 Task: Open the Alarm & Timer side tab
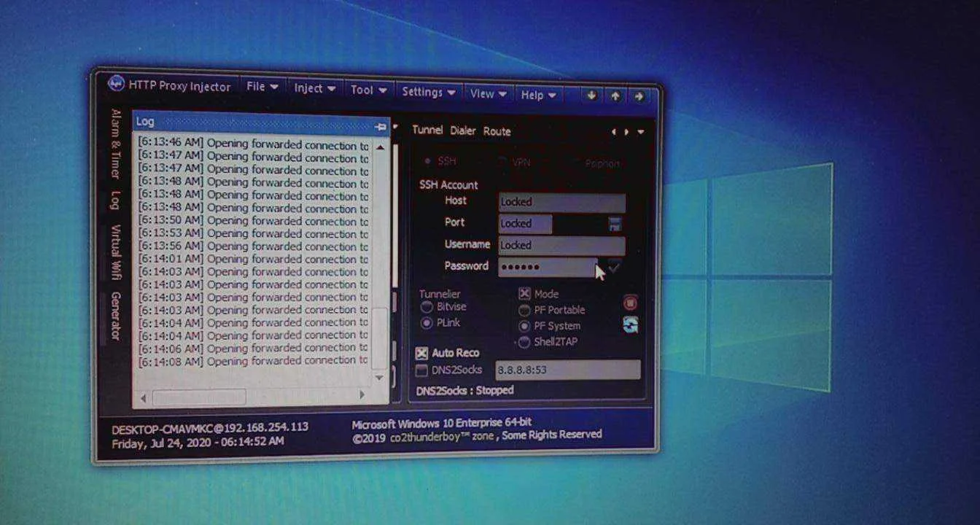[x=115, y=144]
